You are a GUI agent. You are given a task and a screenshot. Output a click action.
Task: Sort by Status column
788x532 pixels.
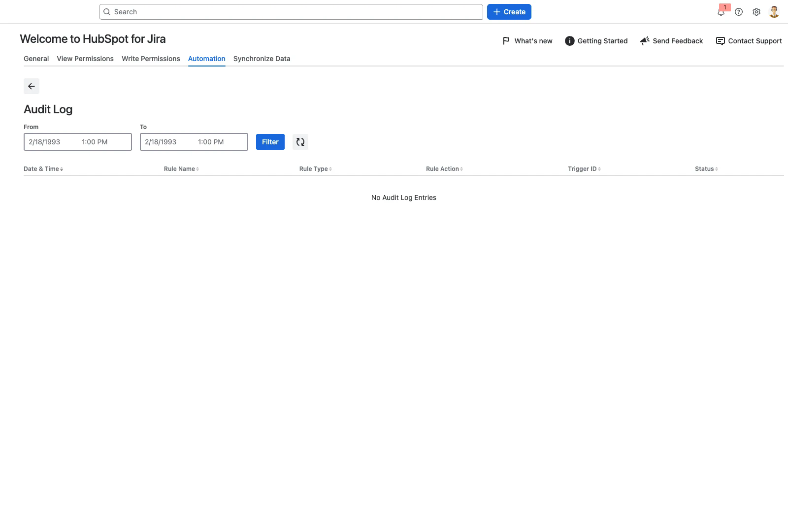click(706, 169)
